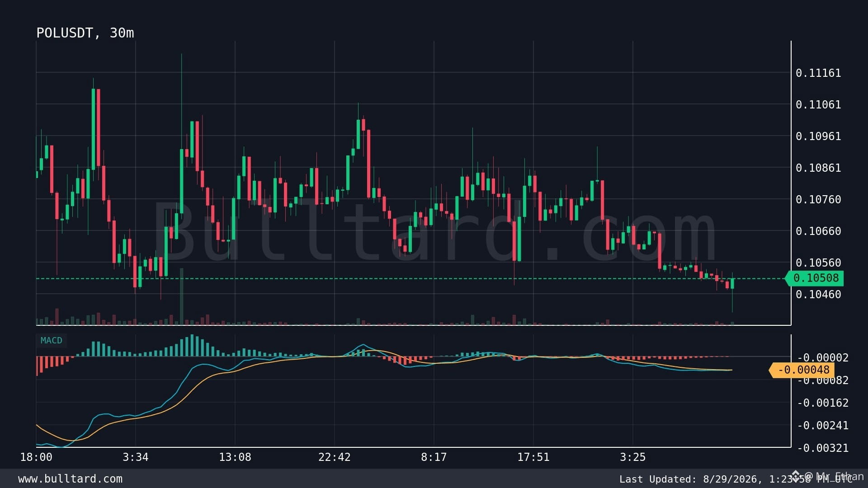Viewport: 868px width, 488px height.
Task: Click the 0.10660 price axis label
Action: [x=818, y=231]
